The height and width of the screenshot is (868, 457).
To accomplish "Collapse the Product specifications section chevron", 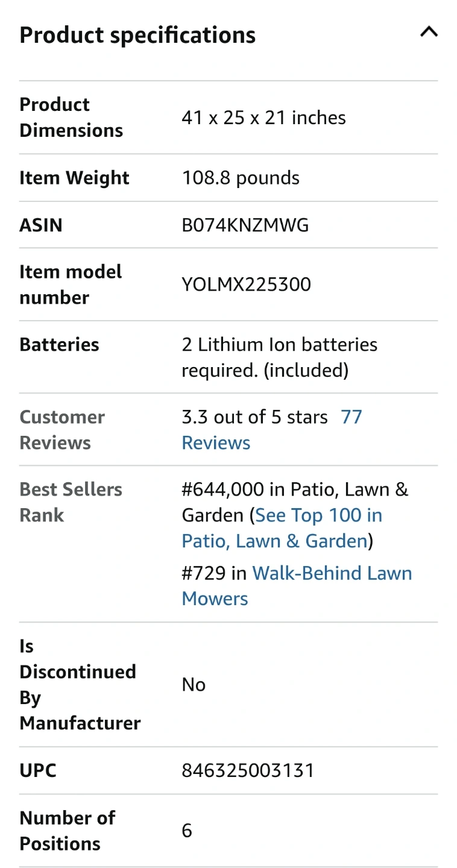I will (429, 33).
